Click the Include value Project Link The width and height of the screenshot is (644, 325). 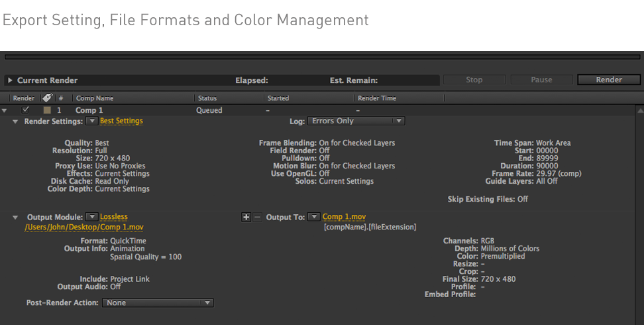(130, 279)
